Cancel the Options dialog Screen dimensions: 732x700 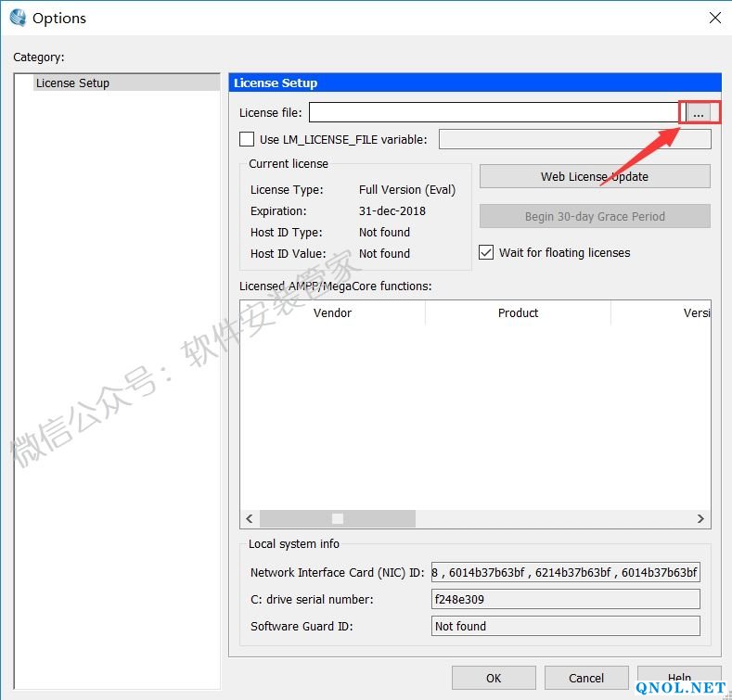tap(586, 678)
